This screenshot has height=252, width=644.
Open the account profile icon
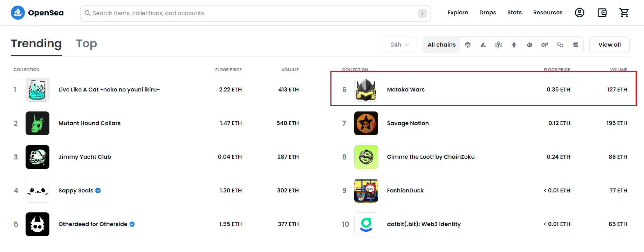point(580,13)
